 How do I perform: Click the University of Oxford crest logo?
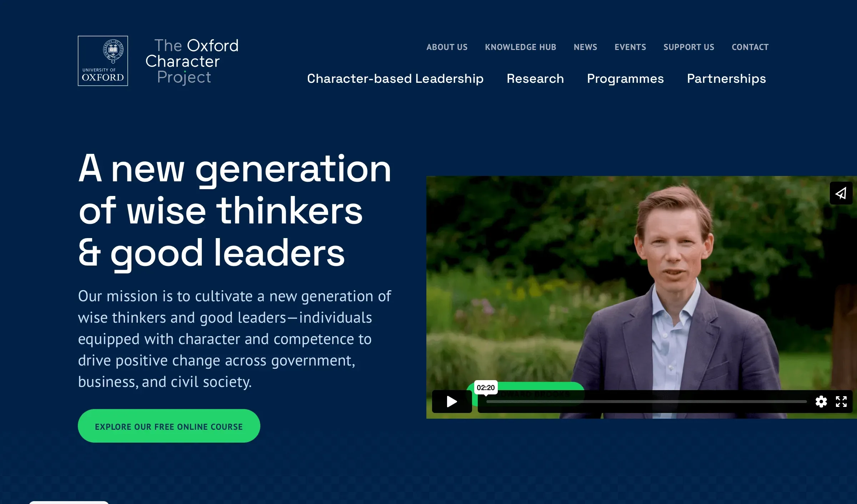coord(103,61)
